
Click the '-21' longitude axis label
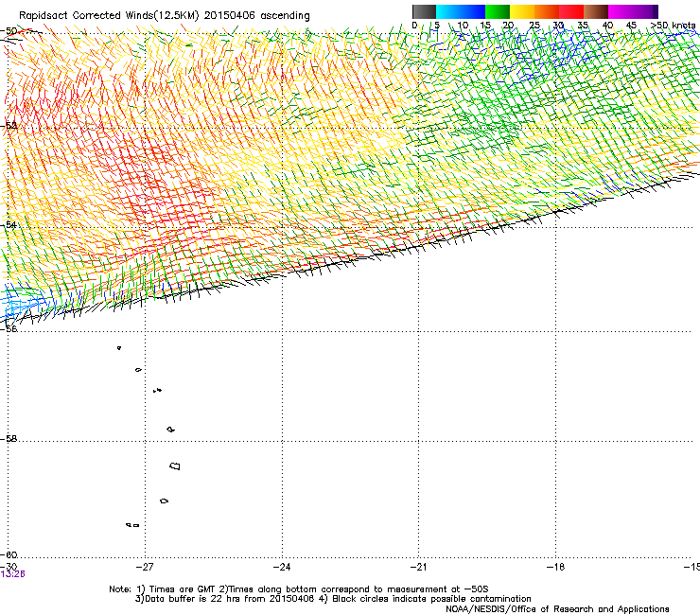click(x=418, y=567)
